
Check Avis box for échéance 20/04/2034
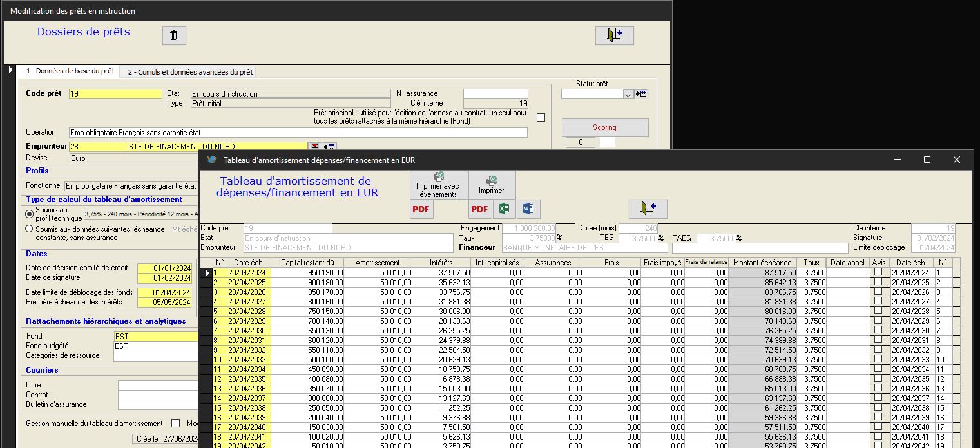878,369
